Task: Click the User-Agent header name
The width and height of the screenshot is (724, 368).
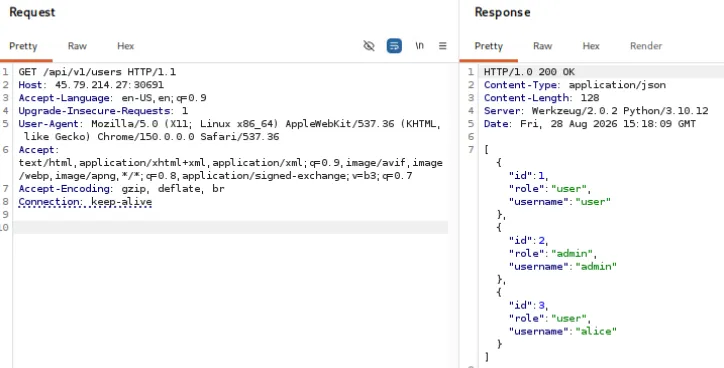Action: [x=48, y=124]
